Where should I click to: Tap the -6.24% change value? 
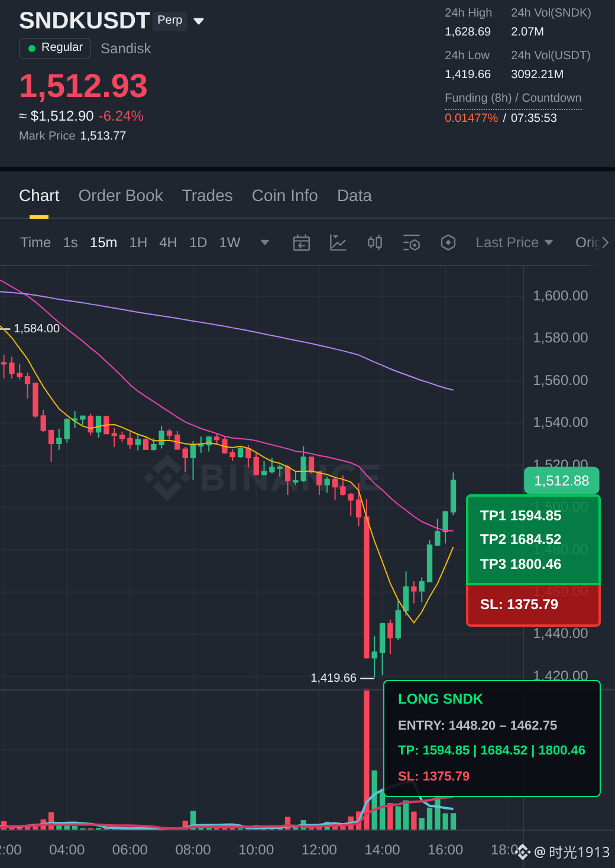[x=121, y=116]
